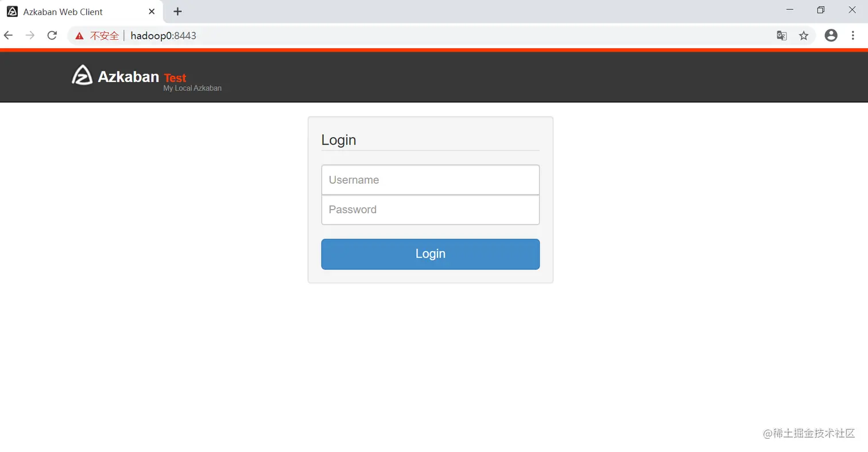Viewport: 868px width, 452px height.
Task: Restore down the Chrome window
Action: pos(821,10)
